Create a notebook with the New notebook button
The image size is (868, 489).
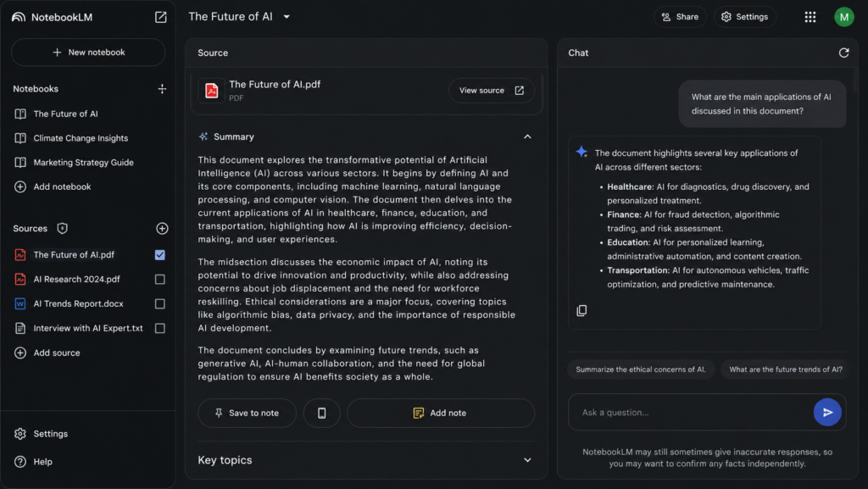click(x=88, y=52)
